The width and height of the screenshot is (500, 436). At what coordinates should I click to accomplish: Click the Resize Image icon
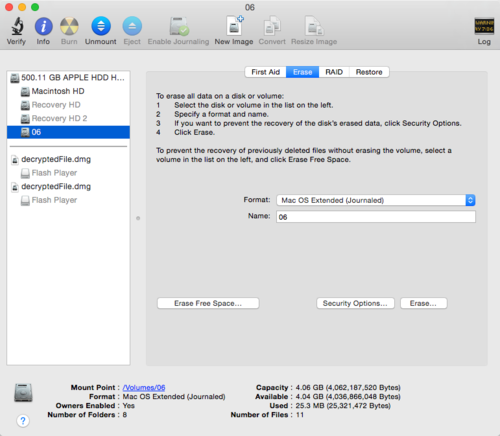coord(314,26)
